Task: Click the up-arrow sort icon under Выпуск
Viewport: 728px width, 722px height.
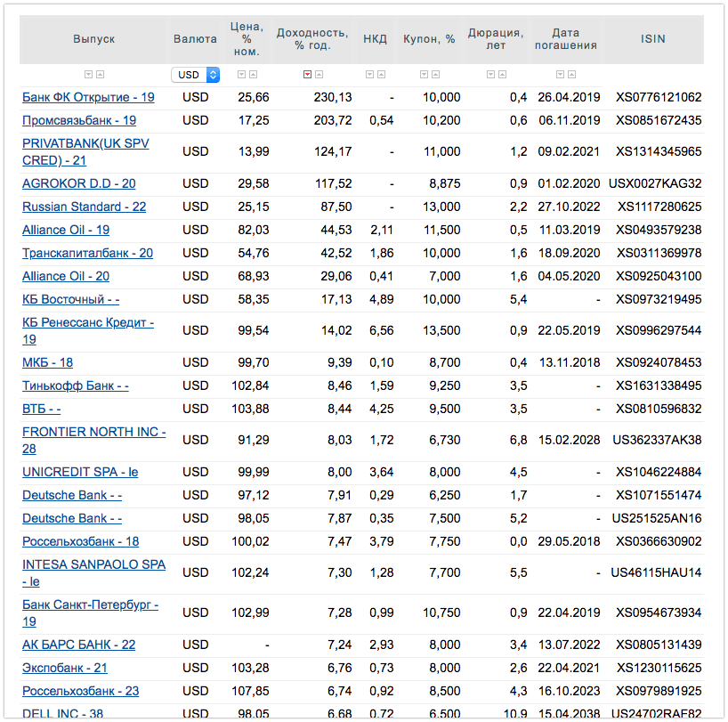Action: click(x=100, y=74)
